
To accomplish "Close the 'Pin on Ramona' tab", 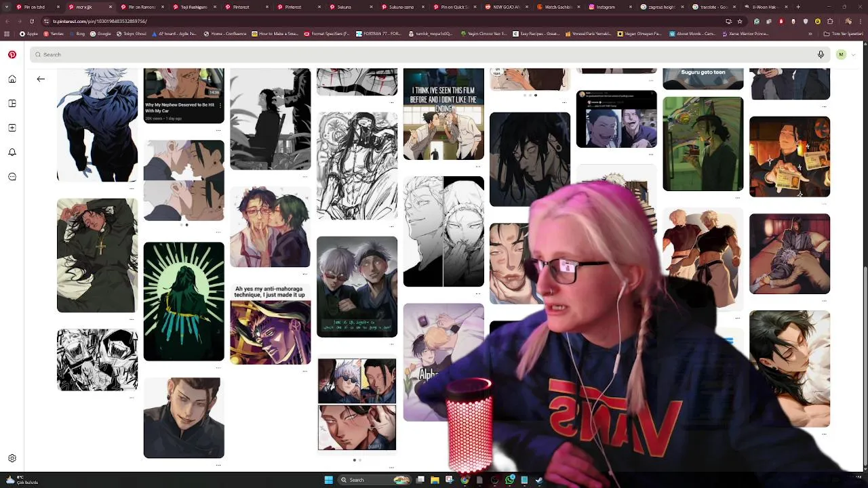I will (x=163, y=7).
